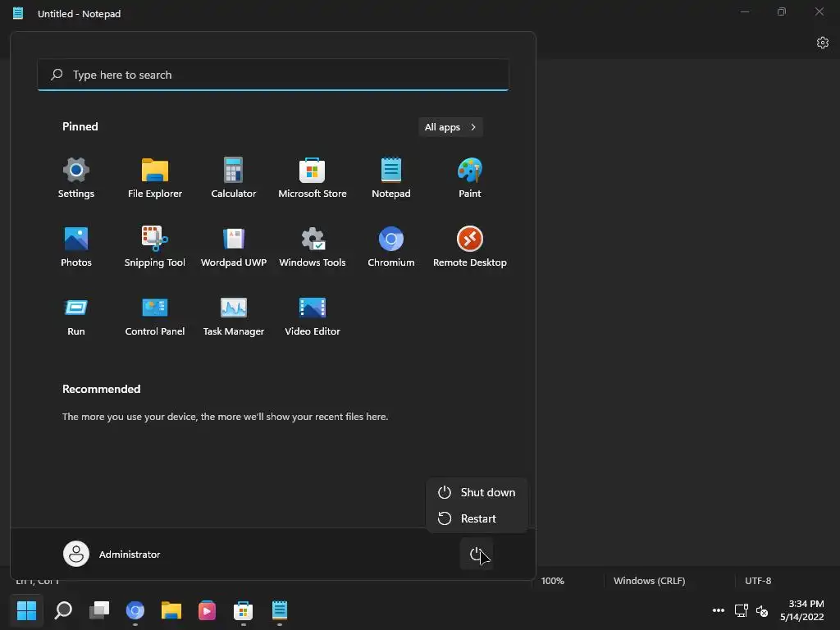The image size is (840, 630).
Task: Open Windows Tools
Action: (x=313, y=247)
